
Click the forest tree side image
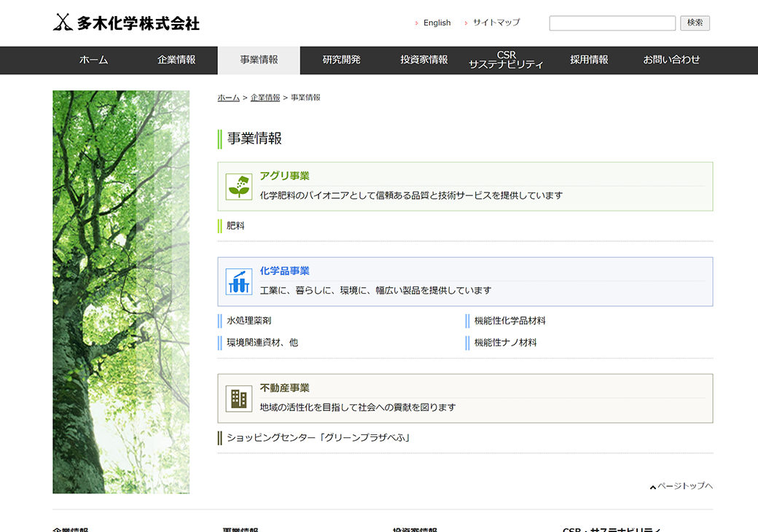[x=121, y=292]
